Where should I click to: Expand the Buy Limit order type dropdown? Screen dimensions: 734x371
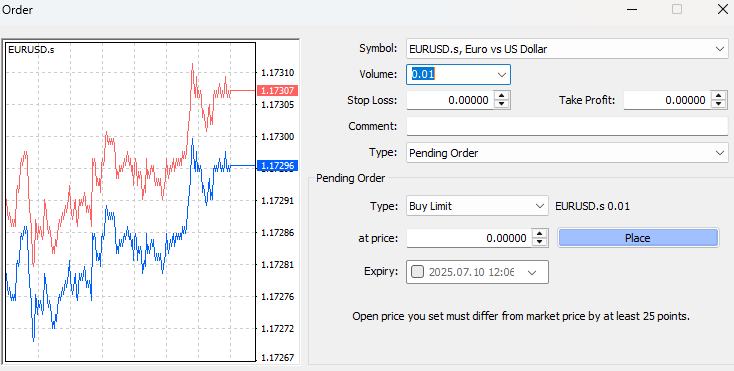click(x=540, y=206)
